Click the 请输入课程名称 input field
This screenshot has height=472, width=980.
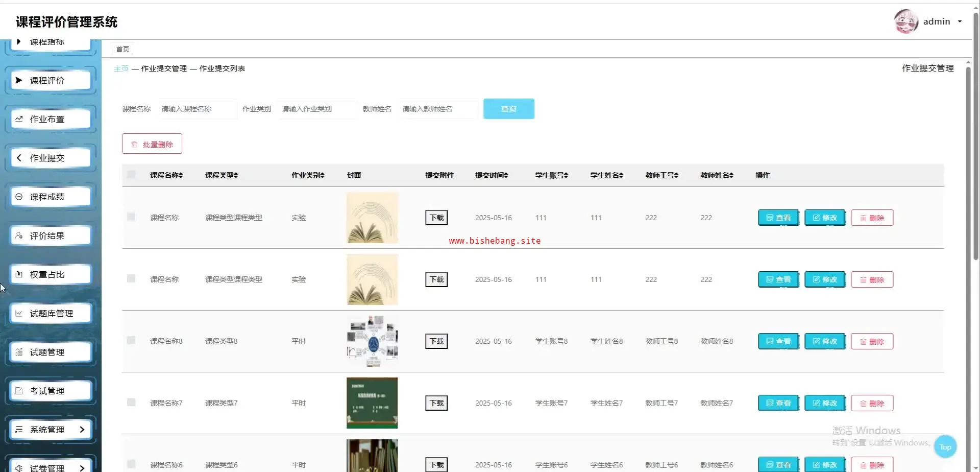[197, 109]
